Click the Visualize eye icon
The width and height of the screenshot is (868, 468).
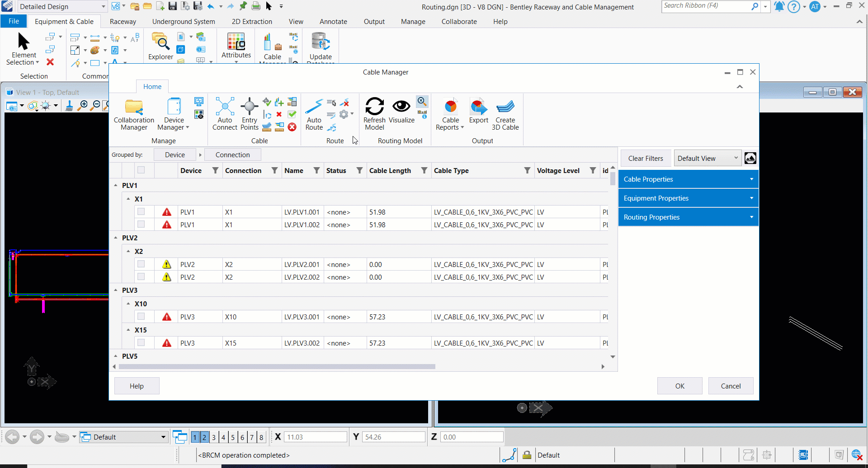click(x=401, y=107)
